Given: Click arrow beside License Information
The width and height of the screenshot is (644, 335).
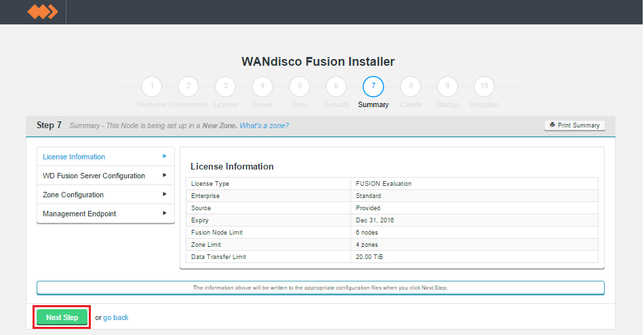Looking at the screenshot, I should coord(164,156).
